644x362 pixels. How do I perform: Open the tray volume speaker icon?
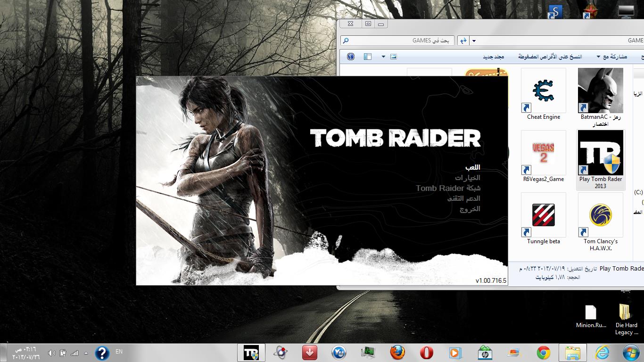click(x=51, y=353)
